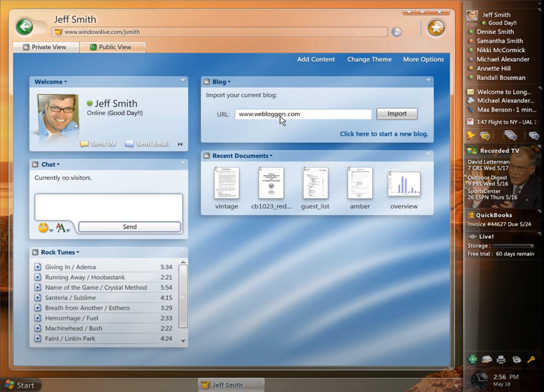544x392 pixels.
Task: Expand the Chat panel title dropdown
Action: pos(58,165)
